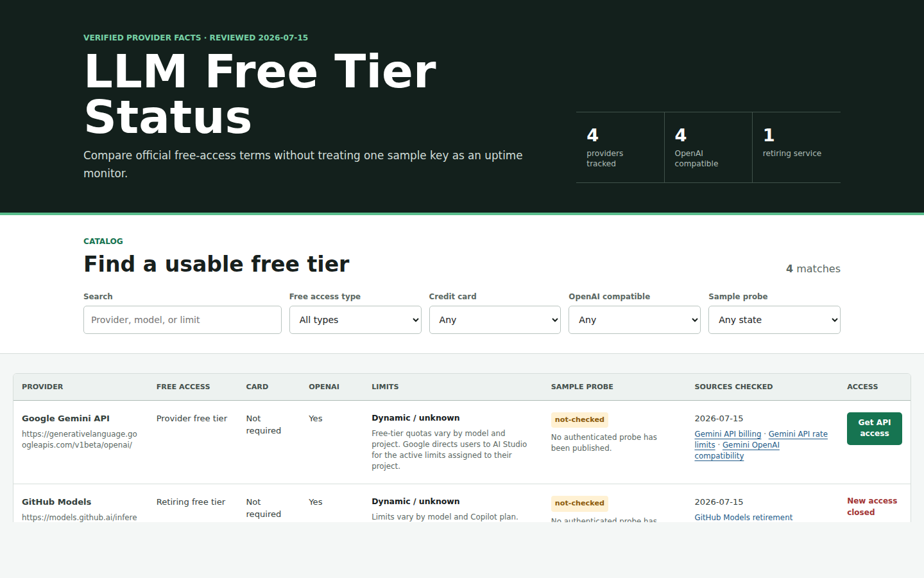Click the ACCESS column header
This screenshot has width=924, height=578.
pyautogui.click(x=862, y=387)
